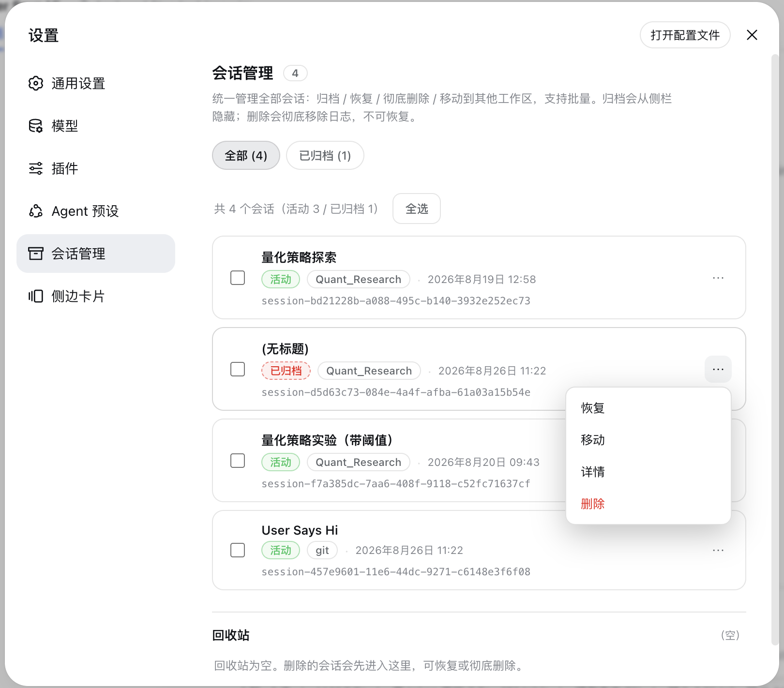This screenshot has height=688, width=784.
Task: Open 模型 settings in the sidebar
Action: click(x=96, y=126)
